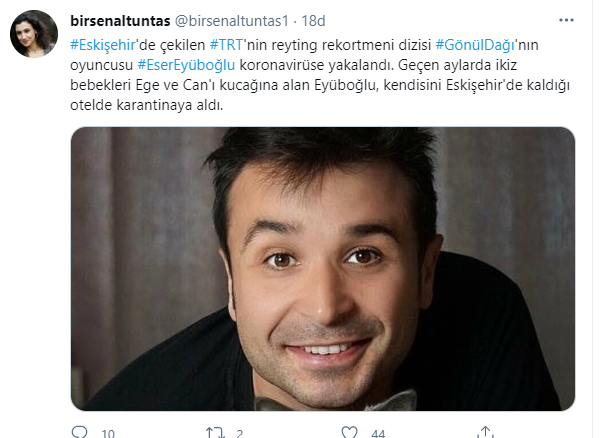Viewport: 601px width, 438px height.
Task: Open tweet permalink via 18d timestamp
Action: (313, 21)
